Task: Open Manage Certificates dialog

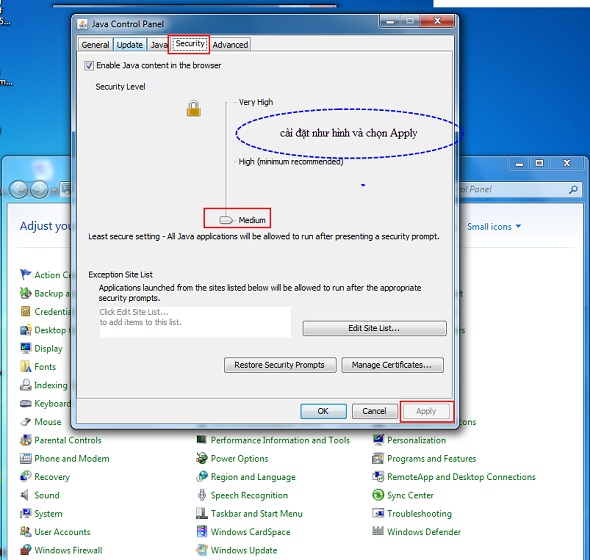Action: pyautogui.click(x=392, y=365)
